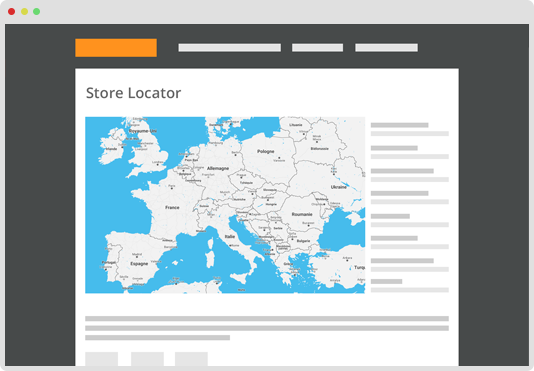Image resolution: width=534 pixels, height=371 pixels.
Task: Select the narrowest gray navigation bar item
Action: [x=317, y=48]
